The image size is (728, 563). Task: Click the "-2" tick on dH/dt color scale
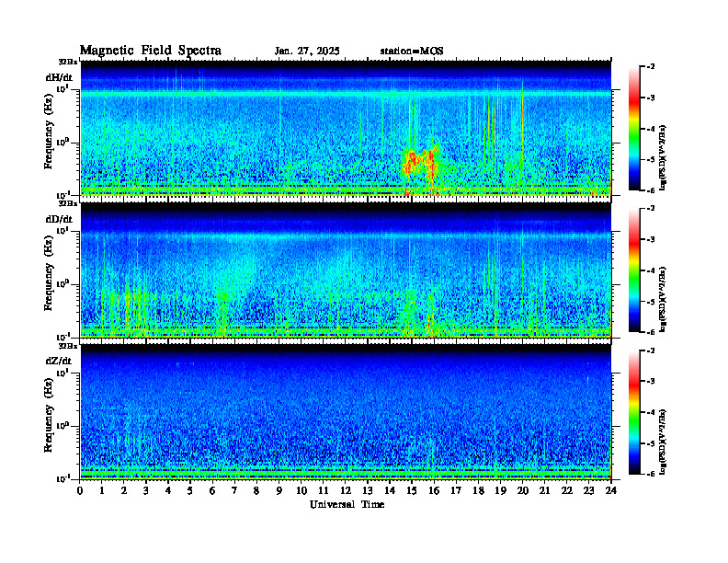651,67
